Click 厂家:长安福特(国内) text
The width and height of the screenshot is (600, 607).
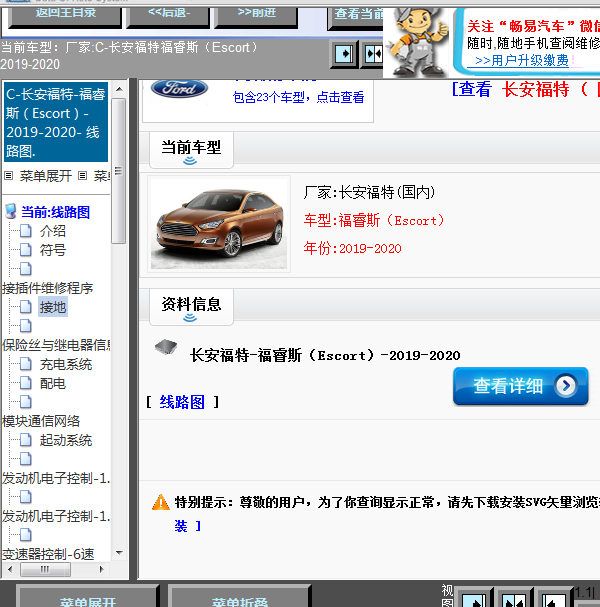369,192
